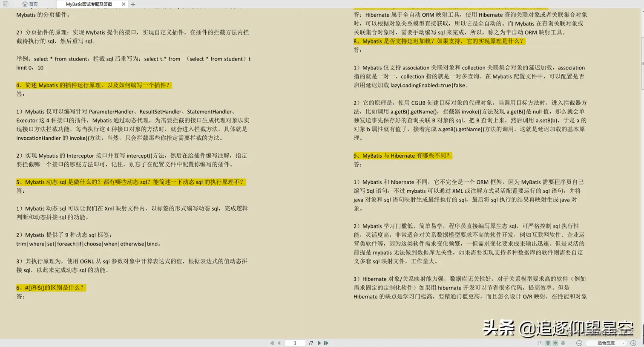
Task: Click heading 4、简述 Mybatis 的插件运行原理
Action: (x=93, y=85)
